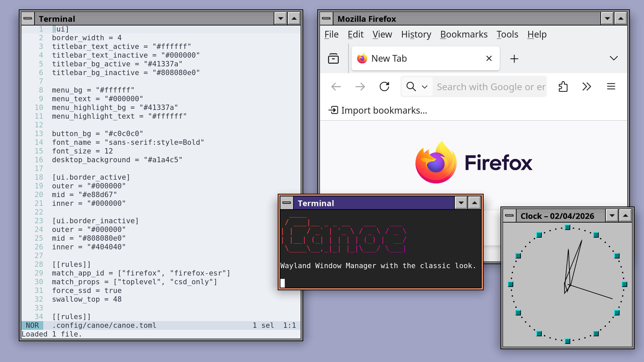Click Firefox forward arrow button

coord(360,87)
